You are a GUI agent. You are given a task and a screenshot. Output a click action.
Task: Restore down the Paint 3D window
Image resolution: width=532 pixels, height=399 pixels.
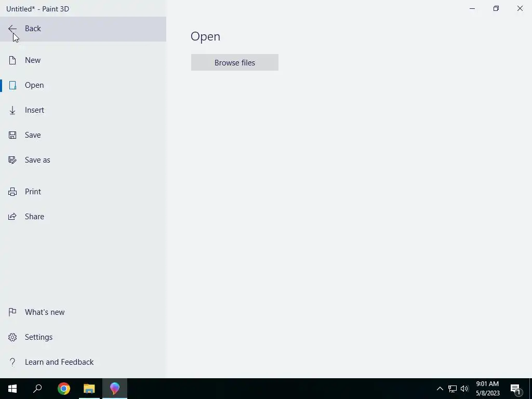[x=496, y=8]
